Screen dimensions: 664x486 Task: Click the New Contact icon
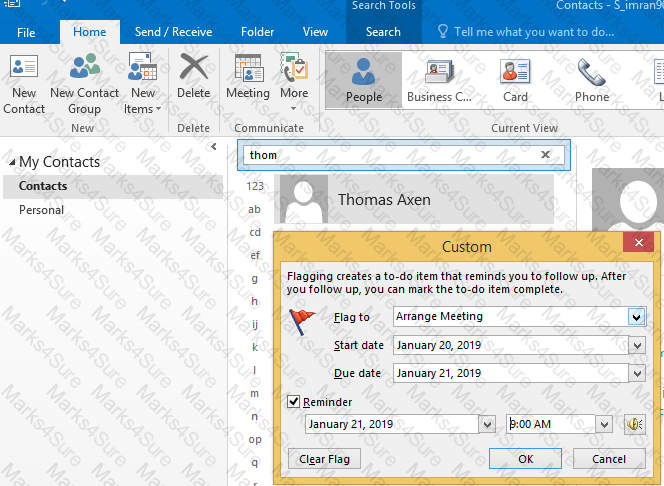click(x=24, y=67)
